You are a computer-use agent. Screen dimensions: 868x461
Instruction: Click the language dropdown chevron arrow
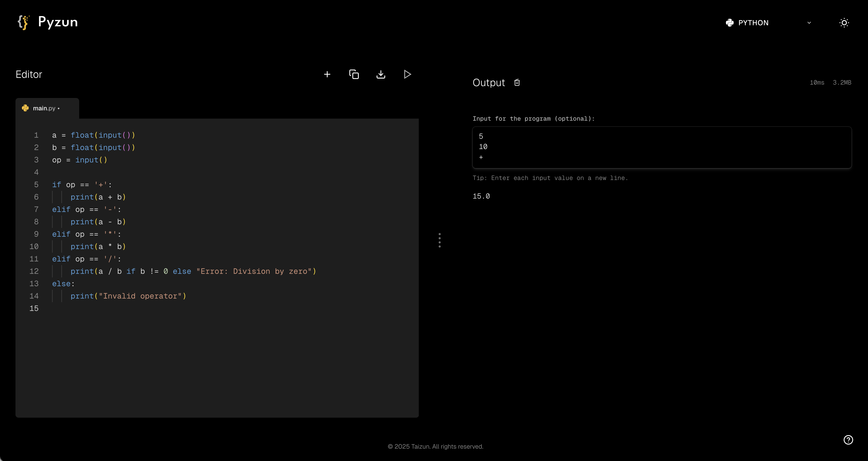click(809, 23)
